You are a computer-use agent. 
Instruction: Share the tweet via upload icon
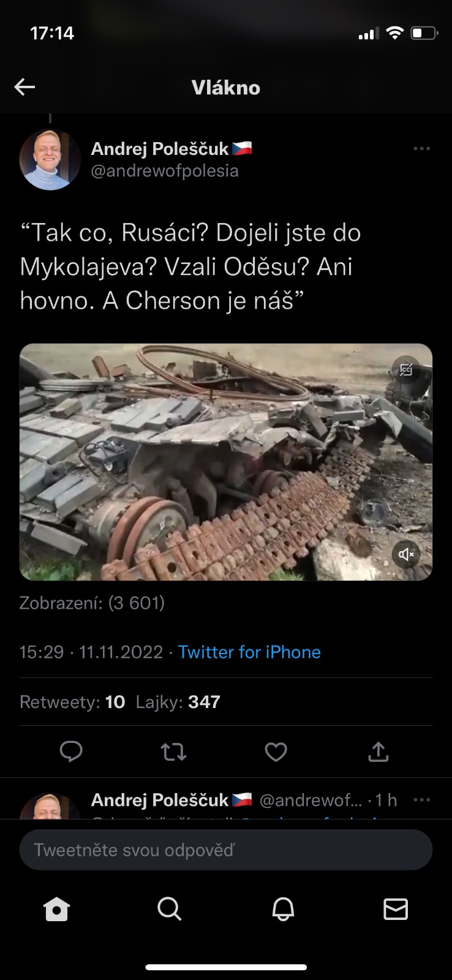(379, 752)
